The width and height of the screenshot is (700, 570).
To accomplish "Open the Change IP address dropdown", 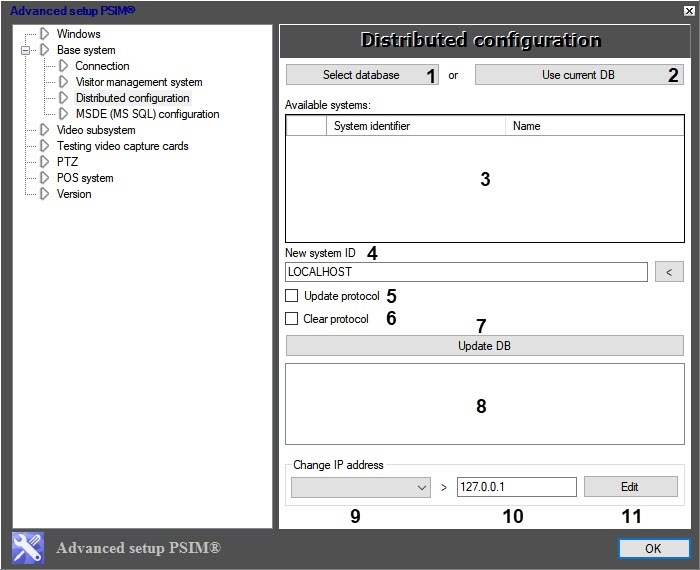I will tap(361, 487).
